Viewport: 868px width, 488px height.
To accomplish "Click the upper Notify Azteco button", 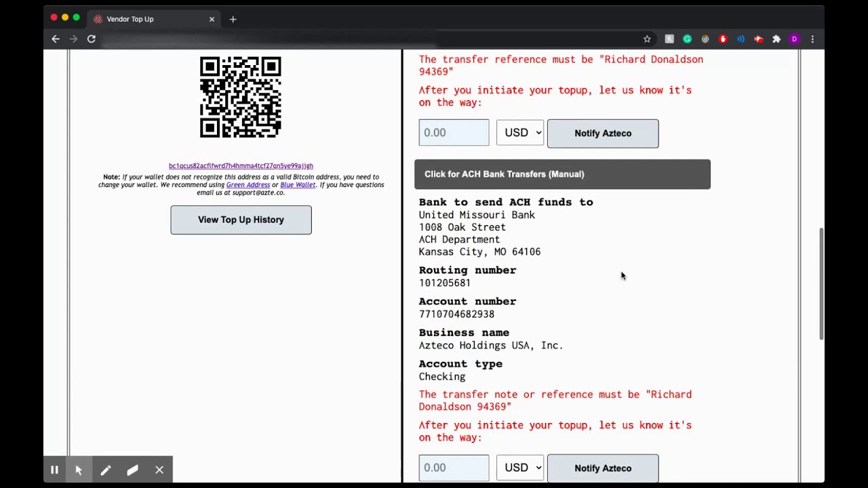I will (603, 134).
